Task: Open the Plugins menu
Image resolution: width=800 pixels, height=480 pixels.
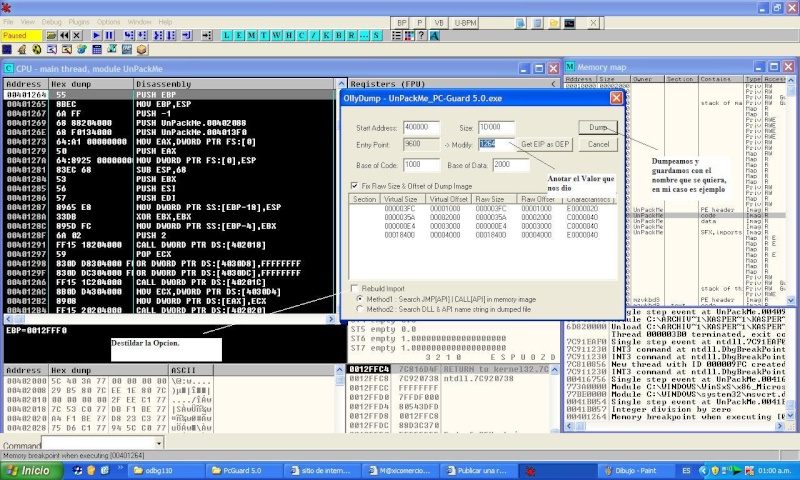Action: coord(79,22)
